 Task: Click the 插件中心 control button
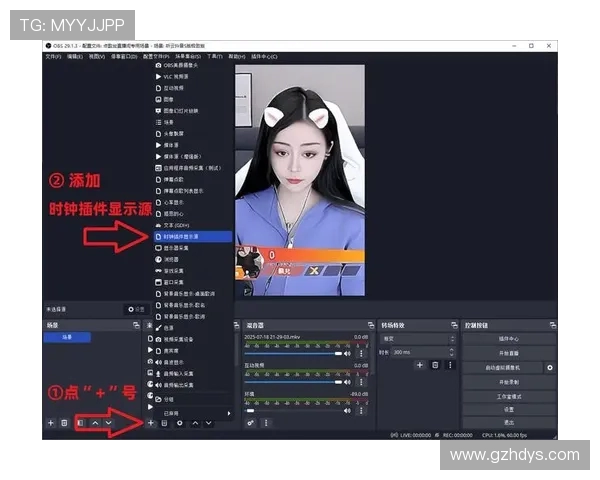pos(509,339)
